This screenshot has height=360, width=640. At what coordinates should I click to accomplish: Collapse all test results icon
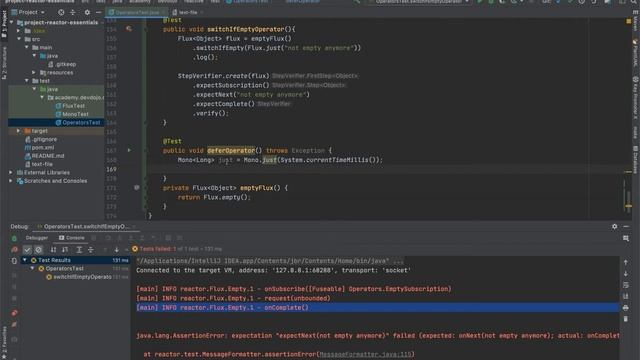tap(91, 249)
